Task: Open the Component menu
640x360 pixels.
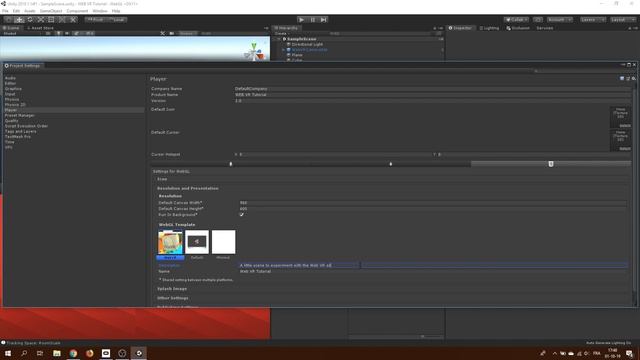Action: [x=77, y=11]
